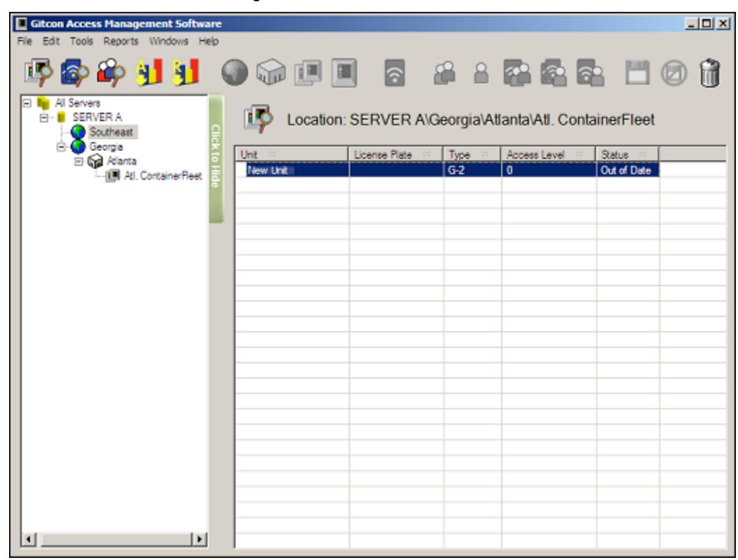Click the SERVER A cylinder icon
This screenshot has height=560, width=738.
tap(61, 117)
